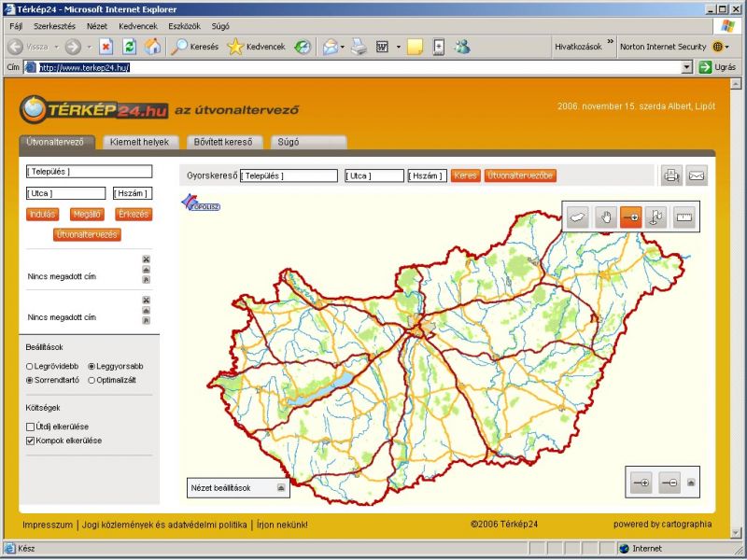Show the whole-country map overview tool
The height and width of the screenshot is (560, 747).
[578, 217]
